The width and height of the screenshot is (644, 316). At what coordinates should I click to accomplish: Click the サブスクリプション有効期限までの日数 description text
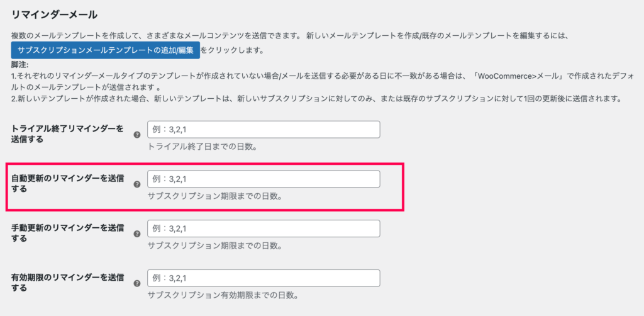[222, 295]
